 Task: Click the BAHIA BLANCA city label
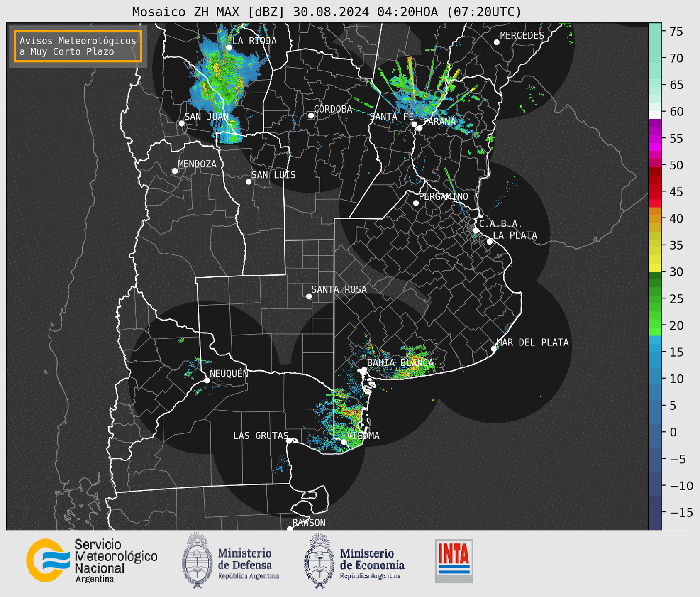click(400, 363)
